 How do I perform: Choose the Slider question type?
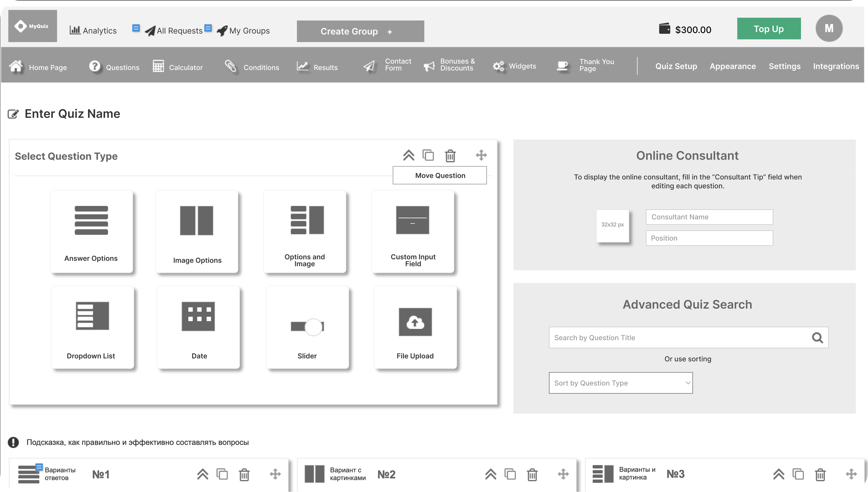point(307,327)
